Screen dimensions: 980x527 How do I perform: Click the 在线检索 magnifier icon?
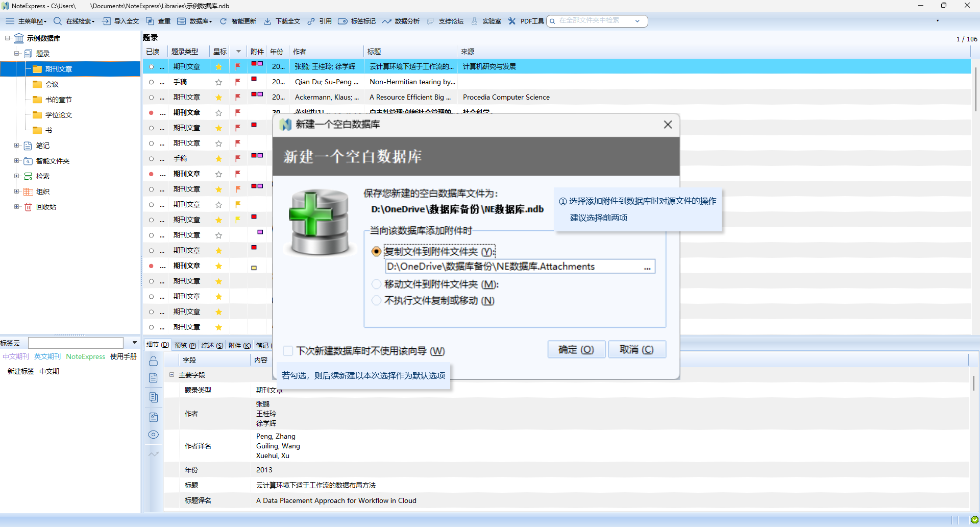pyautogui.click(x=58, y=21)
